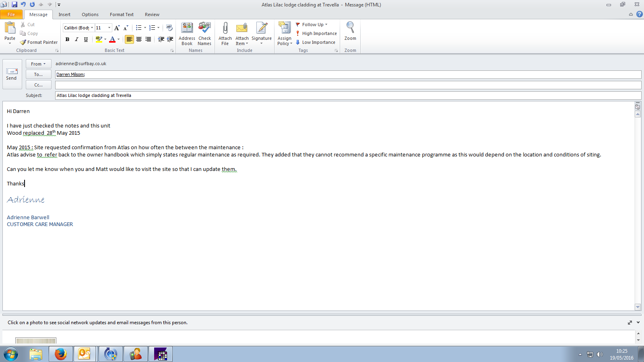Minimize the ribbon
This screenshot has height=362, width=644.
631,14
